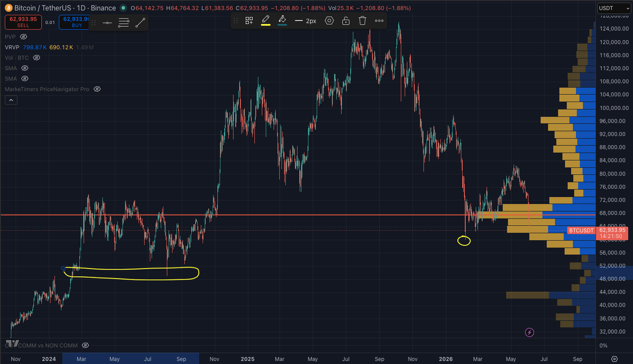Click the Bitcoin symbol logo icon
633x364 pixels.
tap(9, 8)
